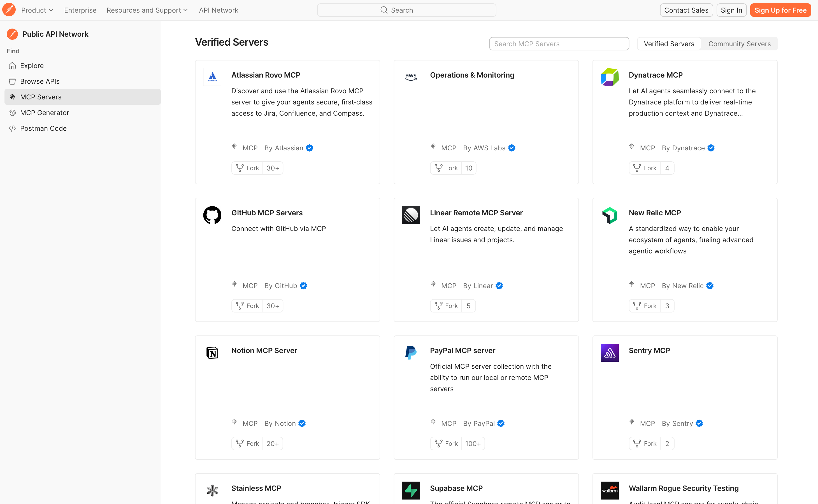Screen dimensions: 818x504
Task: Click the MCP type icon on the GitHub card
Action: pos(234,284)
